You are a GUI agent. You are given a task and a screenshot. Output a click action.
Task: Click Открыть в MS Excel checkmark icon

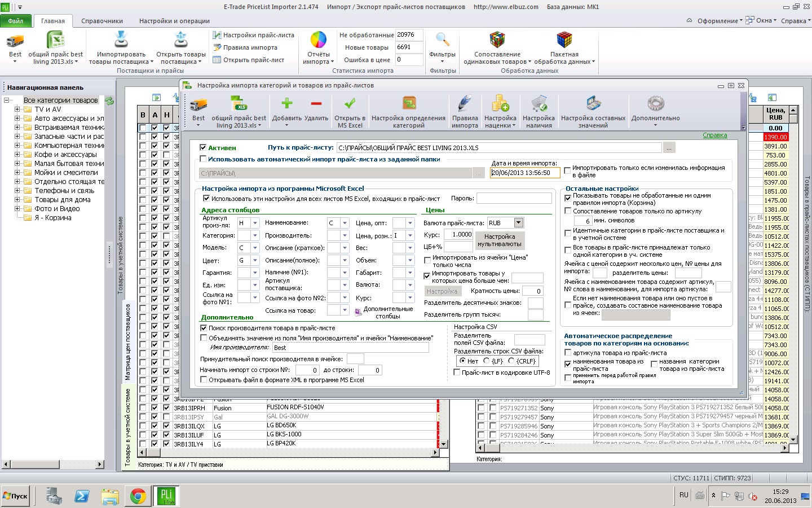tap(350, 104)
